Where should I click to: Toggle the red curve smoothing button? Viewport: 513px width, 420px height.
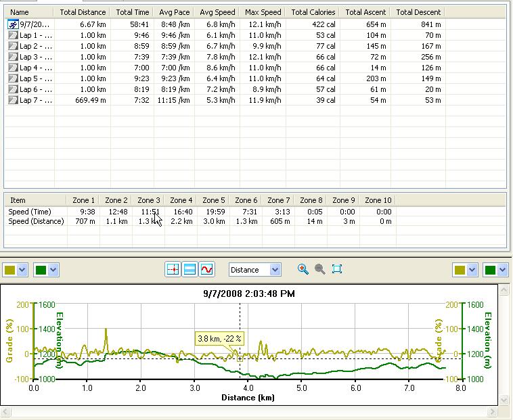[207, 270]
